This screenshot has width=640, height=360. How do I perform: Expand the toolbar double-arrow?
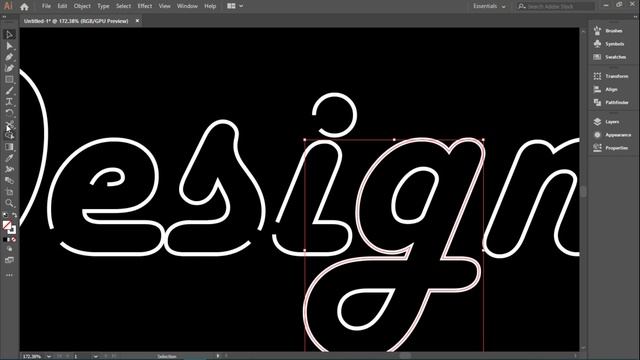(x=4, y=17)
